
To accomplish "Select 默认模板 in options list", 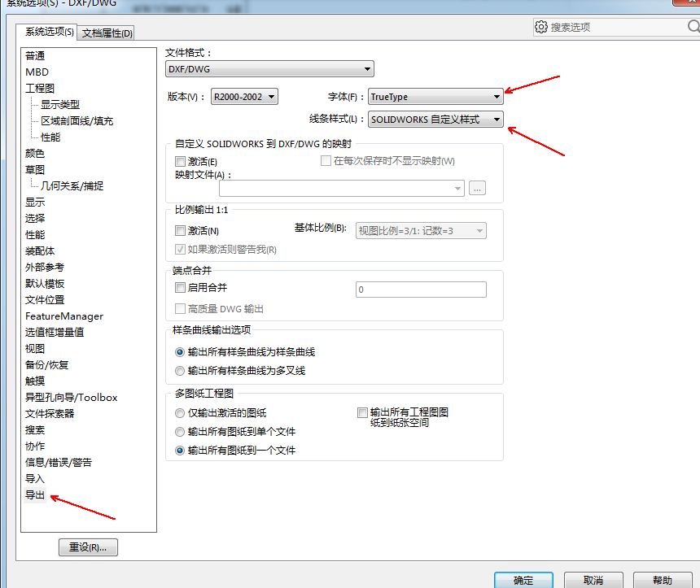I will click(45, 284).
